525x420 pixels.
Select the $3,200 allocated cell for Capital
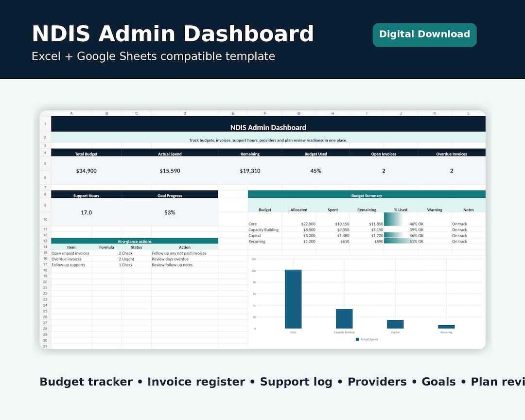pos(298,235)
